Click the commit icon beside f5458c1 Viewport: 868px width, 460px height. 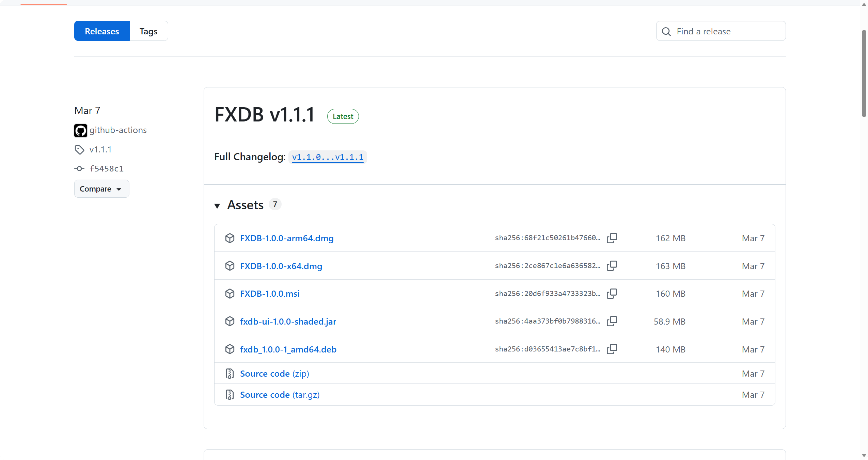pos(79,169)
